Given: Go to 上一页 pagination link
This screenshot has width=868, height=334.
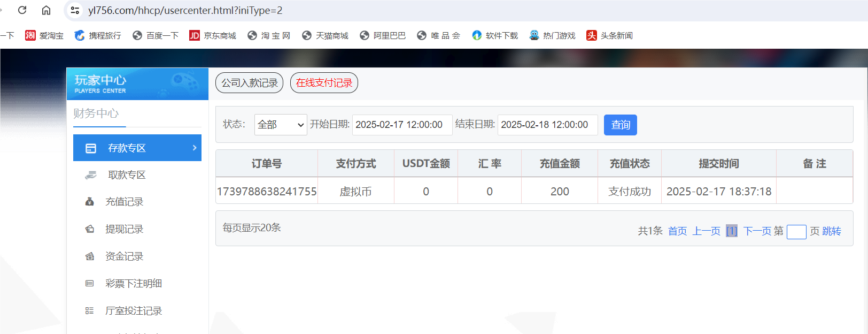Looking at the screenshot, I should 707,231.
